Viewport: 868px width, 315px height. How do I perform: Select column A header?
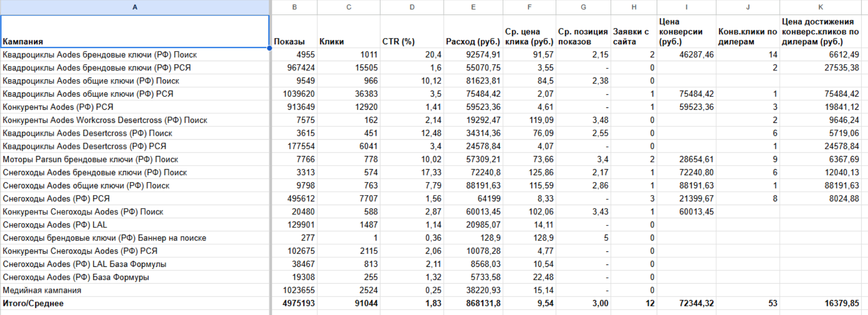(x=135, y=7)
